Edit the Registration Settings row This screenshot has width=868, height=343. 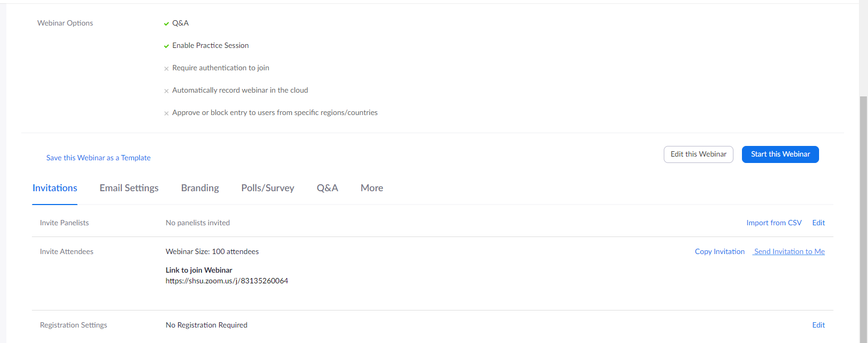coord(819,325)
